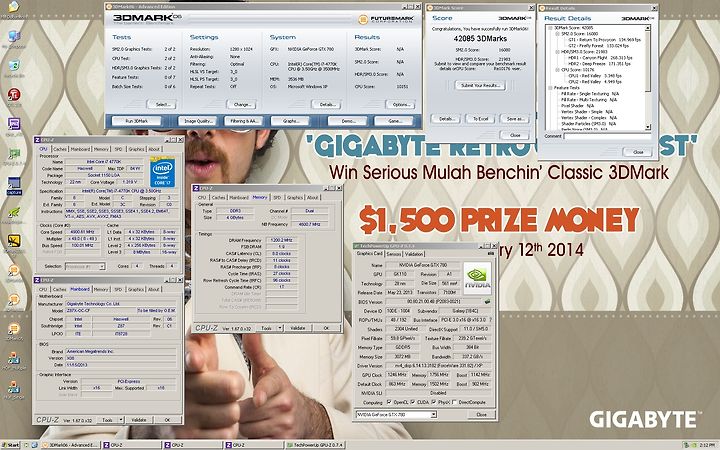Click the Futuremark logo in 3DMark06 window

[386, 19]
